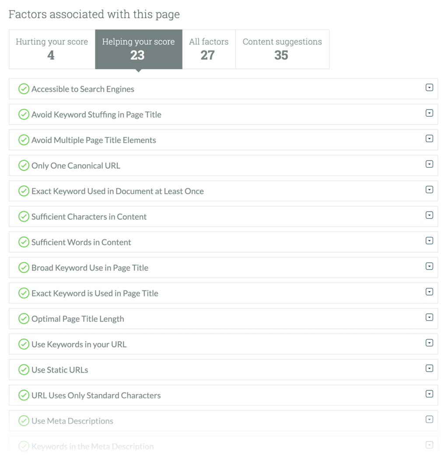Expand Sufficient Words in Content dropdown arrow
448x476 pixels.
point(429,241)
